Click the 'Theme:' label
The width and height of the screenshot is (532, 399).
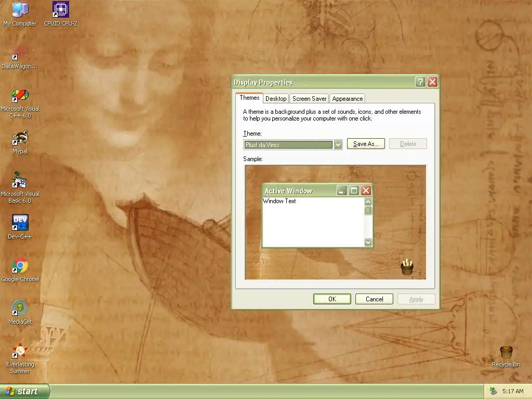tap(252, 134)
